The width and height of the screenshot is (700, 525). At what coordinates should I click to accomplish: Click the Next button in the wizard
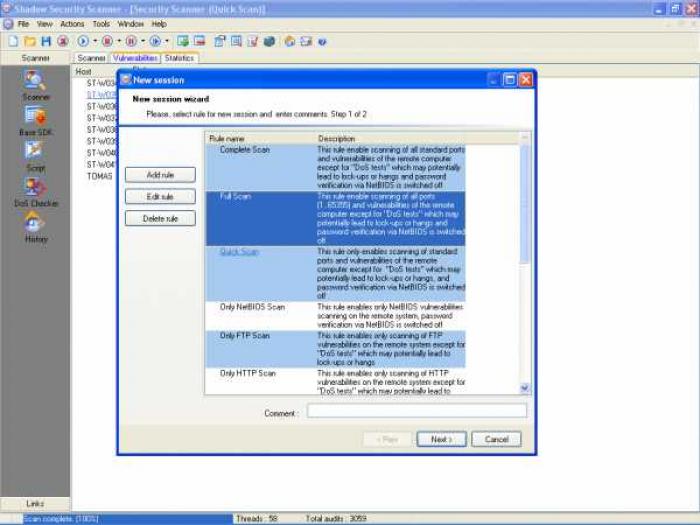442,439
